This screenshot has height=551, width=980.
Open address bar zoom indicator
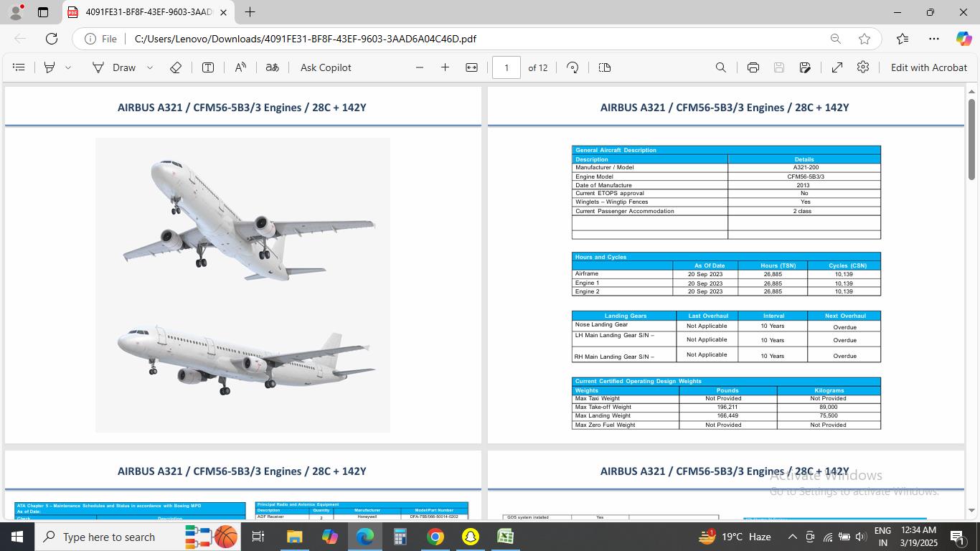click(x=836, y=39)
